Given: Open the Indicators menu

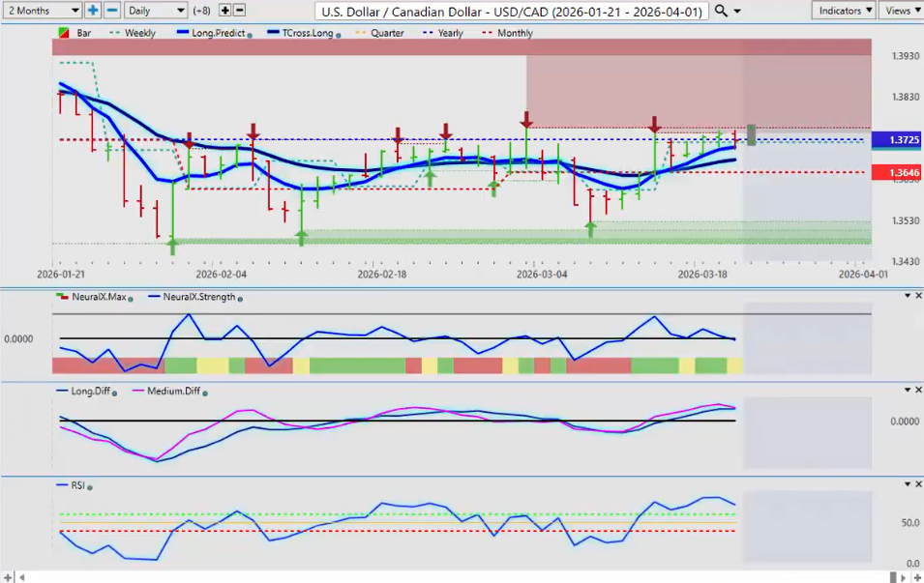Looking at the screenshot, I should pyautogui.click(x=844, y=11).
